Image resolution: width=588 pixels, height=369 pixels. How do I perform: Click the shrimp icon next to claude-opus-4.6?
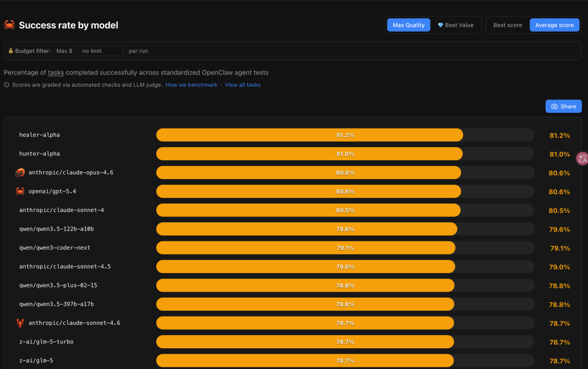[x=20, y=172]
